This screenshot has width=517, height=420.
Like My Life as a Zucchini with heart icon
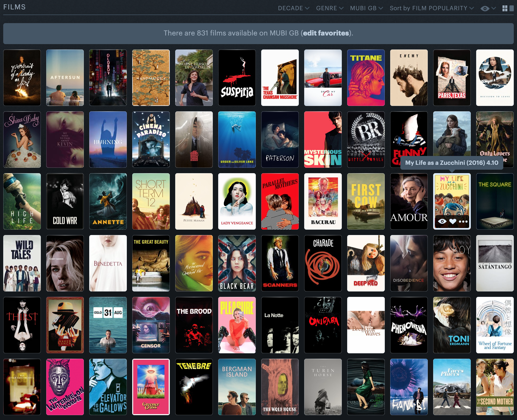453,221
